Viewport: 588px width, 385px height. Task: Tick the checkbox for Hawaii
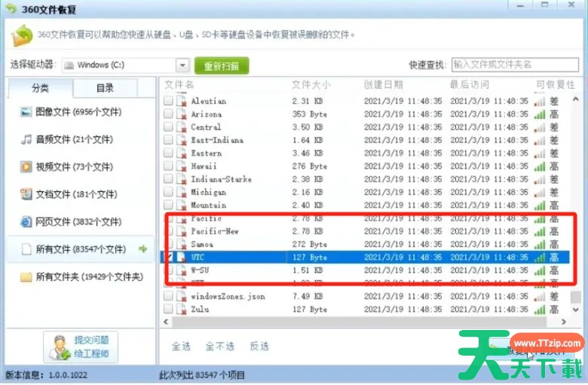pyautogui.click(x=168, y=166)
